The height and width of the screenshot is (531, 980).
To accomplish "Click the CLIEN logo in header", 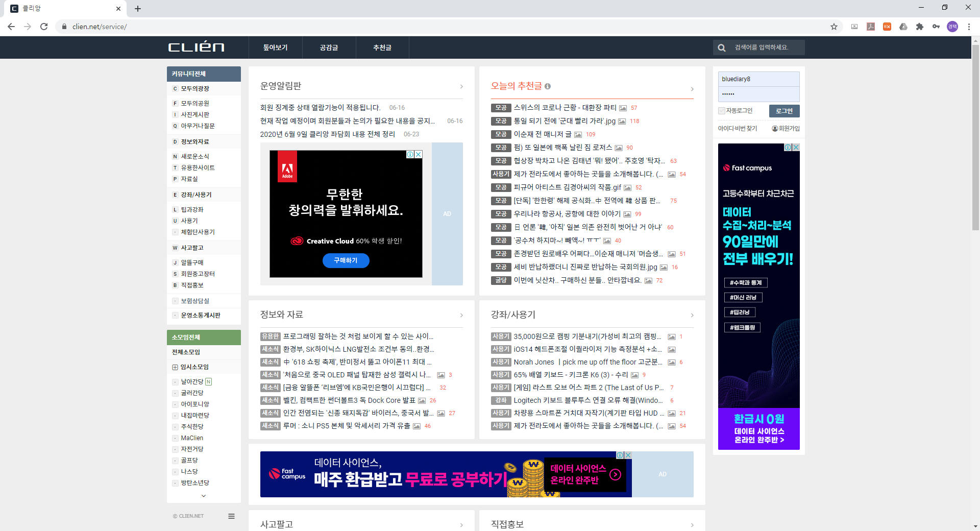I will pyautogui.click(x=197, y=47).
